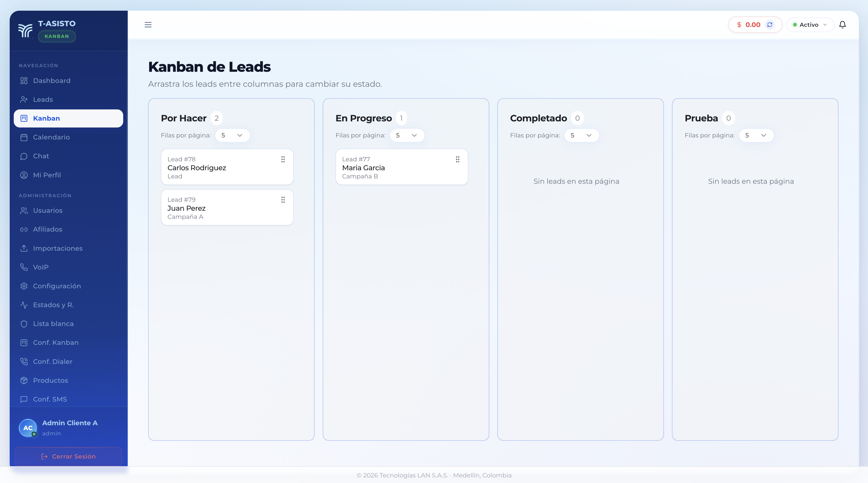The image size is (868, 483).
Task: Open Importaciones upload icon
Action: [x=24, y=248]
